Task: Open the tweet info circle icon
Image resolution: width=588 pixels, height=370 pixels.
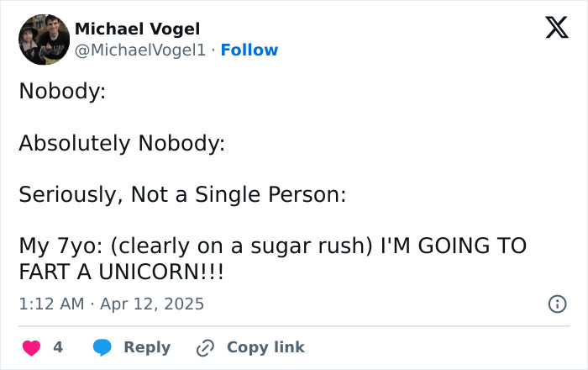Action: [x=557, y=304]
